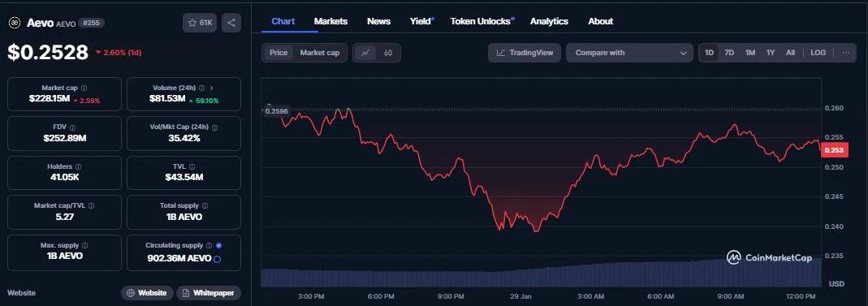The image size is (868, 306).
Task: Click the verified checkmark badge on Circulating supply
Action: pyautogui.click(x=218, y=245)
